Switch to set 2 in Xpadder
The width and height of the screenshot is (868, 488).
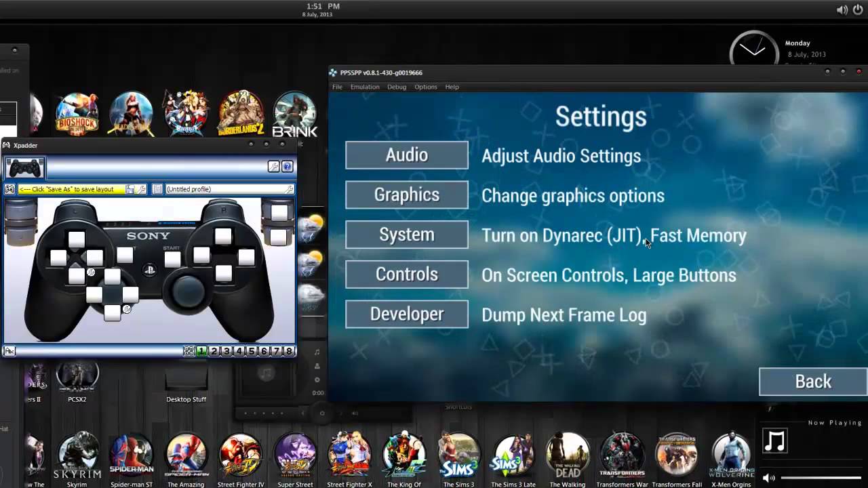214,351
